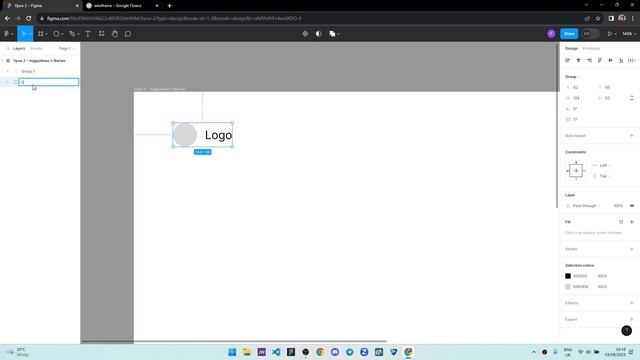This screenshot has width=640, height=360.
Task: Click the gray selection color swatch
Action: coord(568,287)
